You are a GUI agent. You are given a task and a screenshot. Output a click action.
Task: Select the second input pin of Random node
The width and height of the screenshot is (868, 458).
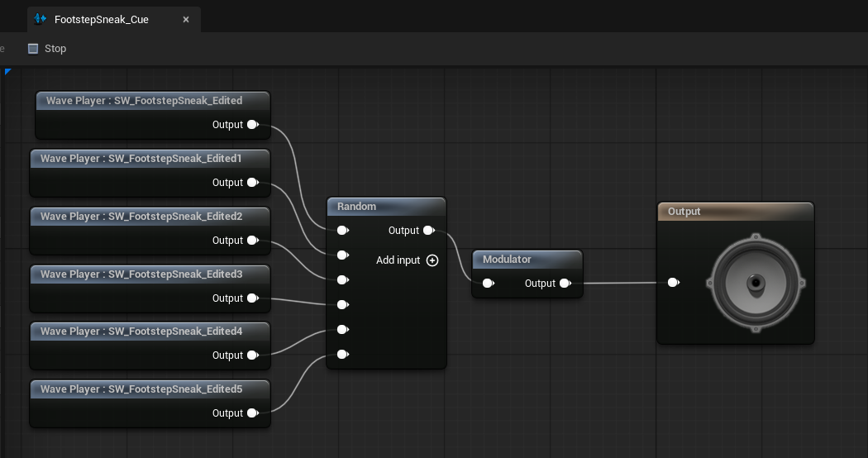pos(343,255)
